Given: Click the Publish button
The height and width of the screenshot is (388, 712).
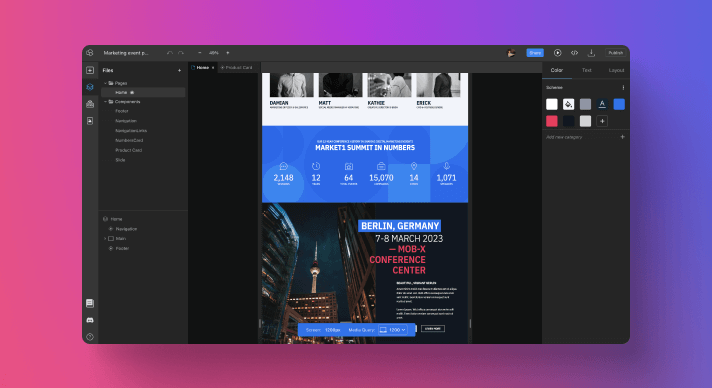Looking at the screenshot, I should tap(616, 53).
